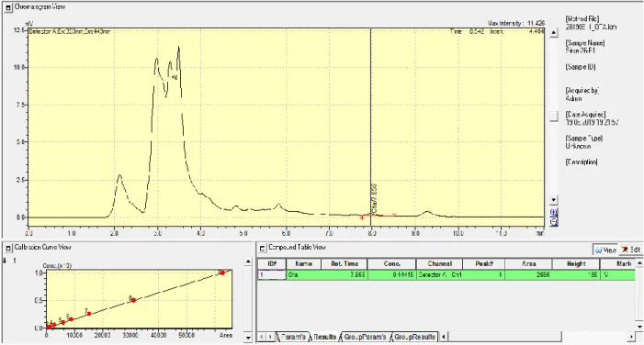This screenshot has width=644, height=345.
Task: Select the Ret. Time column header
Action: point(345,263)
